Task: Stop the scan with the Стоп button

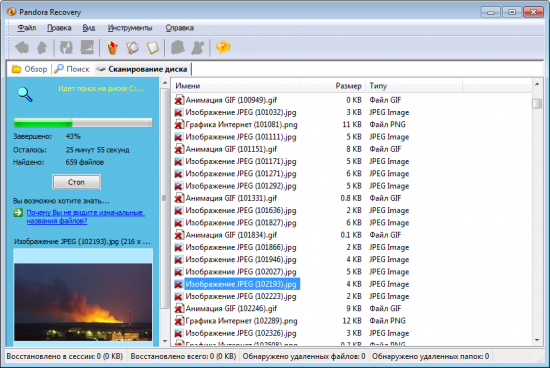Action: click(x=76, y=182)
